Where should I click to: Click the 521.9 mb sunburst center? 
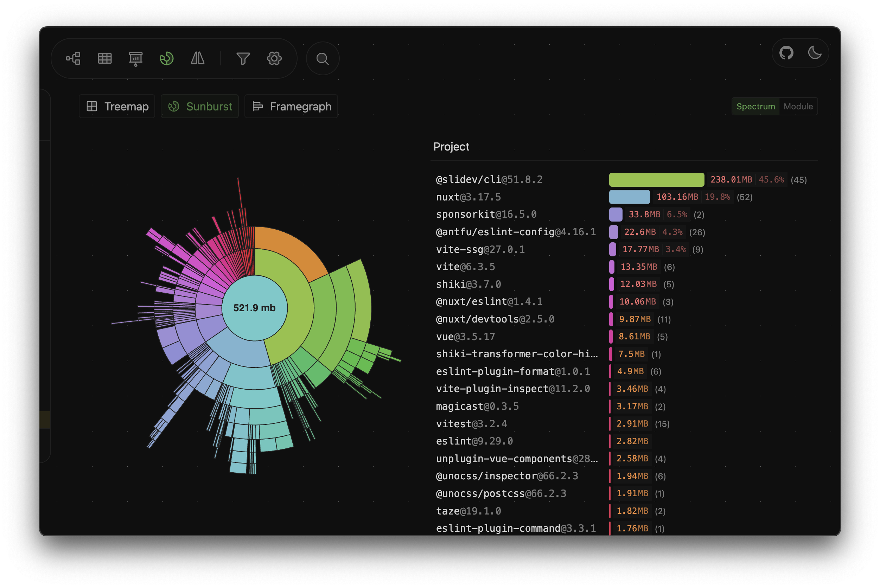tap(255, 308)
